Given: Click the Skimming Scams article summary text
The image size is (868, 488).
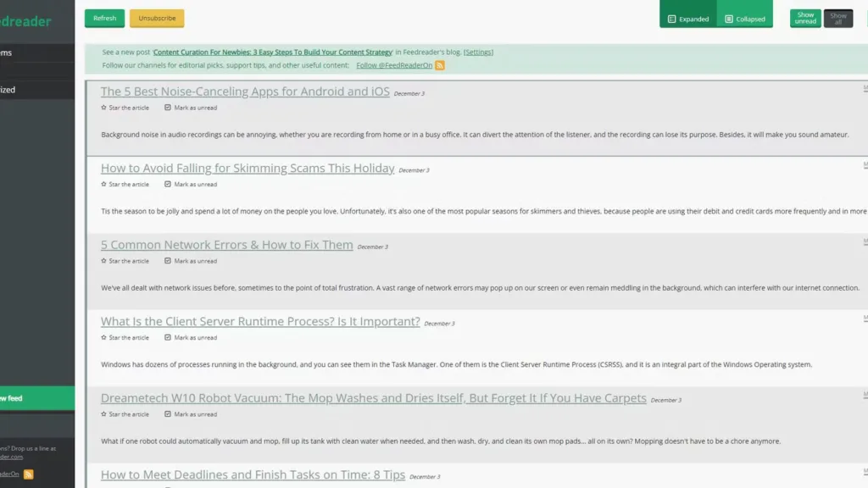Looking at the screenshot, I should (x=484, y=211).
